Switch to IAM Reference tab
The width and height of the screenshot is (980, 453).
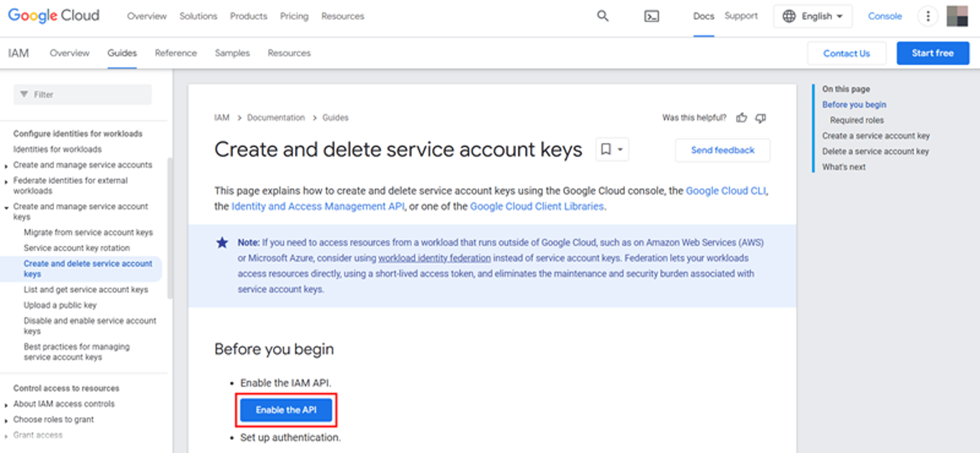(x=176, y=53)
